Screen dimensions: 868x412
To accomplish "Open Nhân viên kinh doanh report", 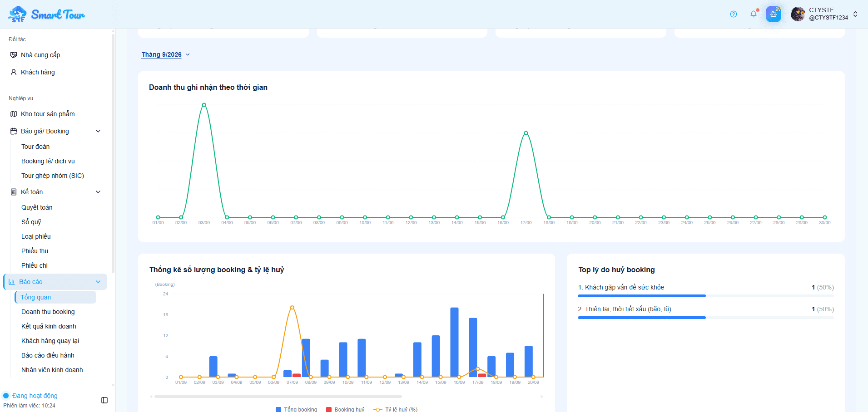I will tap(52, 370).
